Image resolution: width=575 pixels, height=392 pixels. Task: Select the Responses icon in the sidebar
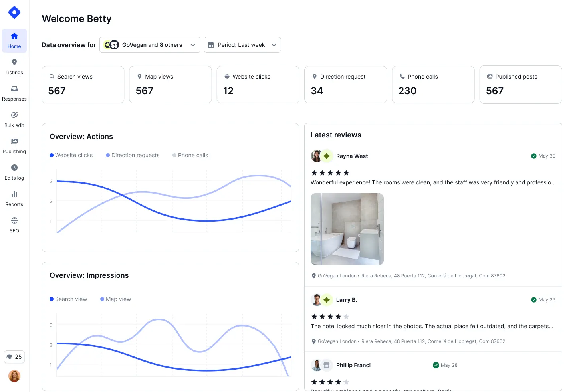point(14,93)
